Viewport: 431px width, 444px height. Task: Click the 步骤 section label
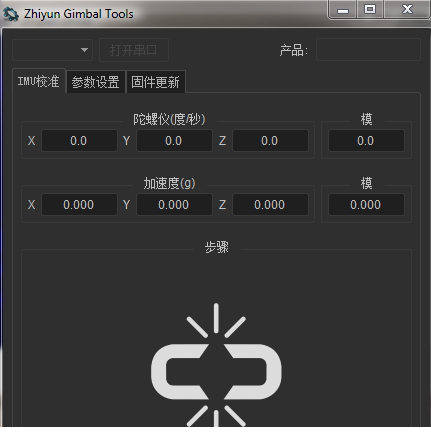tap(217, 247)
